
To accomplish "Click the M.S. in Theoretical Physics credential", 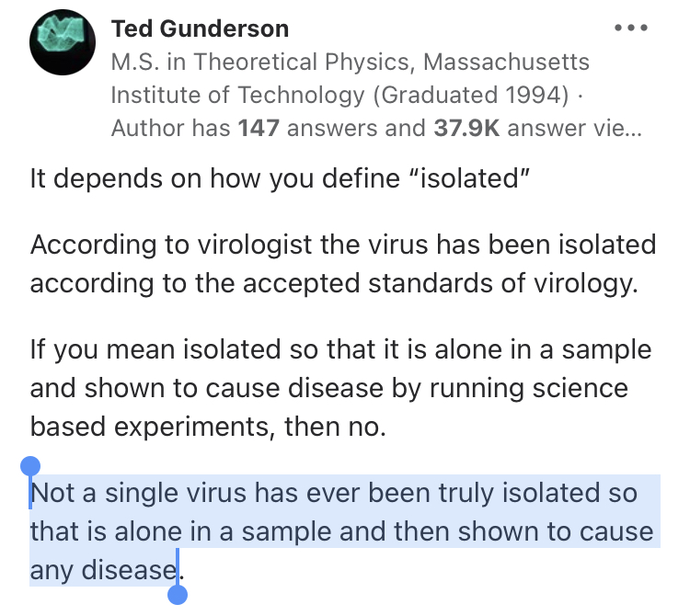I will pyautogui.click(x=262, y=62).
